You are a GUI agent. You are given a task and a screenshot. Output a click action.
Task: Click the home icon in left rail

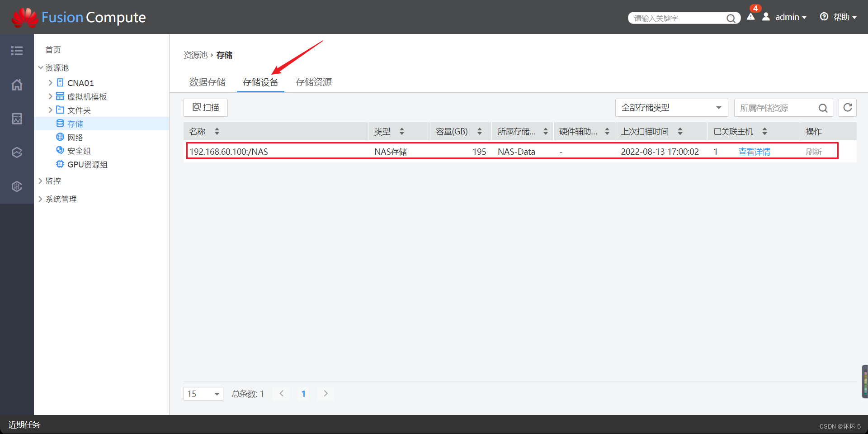click(x=17, y=85)
